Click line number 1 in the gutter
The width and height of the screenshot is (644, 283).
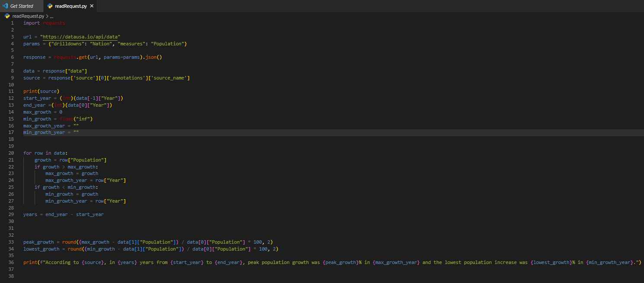tap(12, 23)
